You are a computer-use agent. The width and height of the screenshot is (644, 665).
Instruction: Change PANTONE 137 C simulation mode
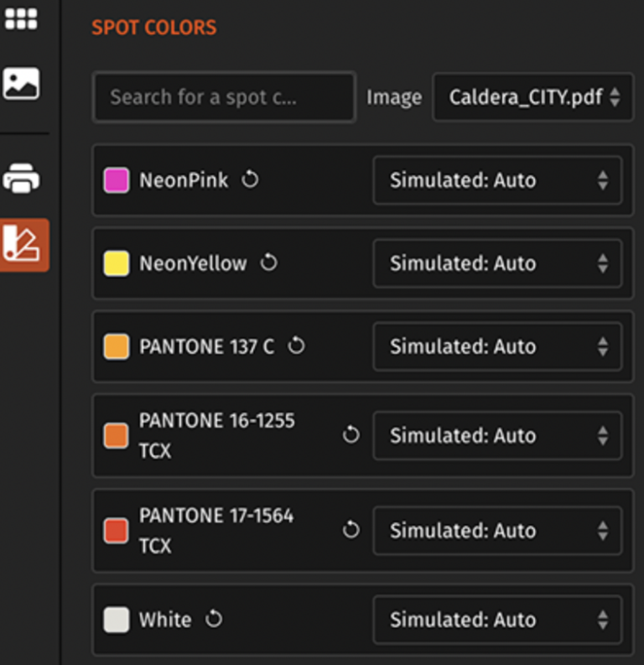point(497,346)
